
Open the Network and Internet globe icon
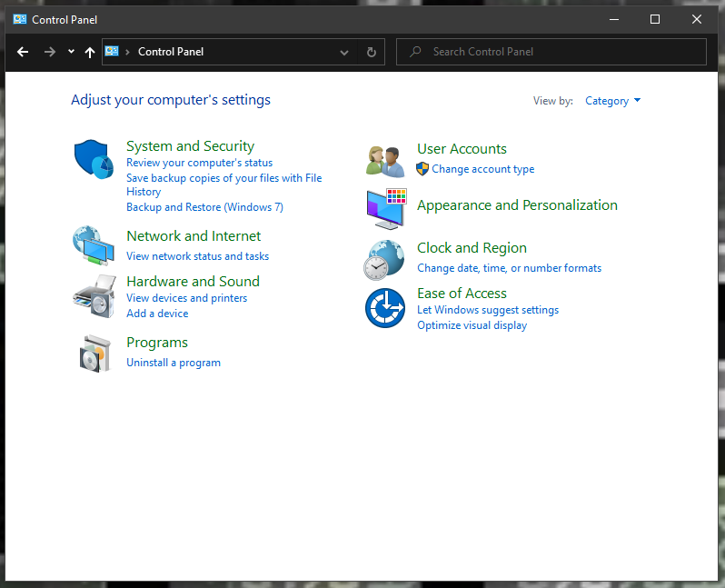(x=94, y=245)
